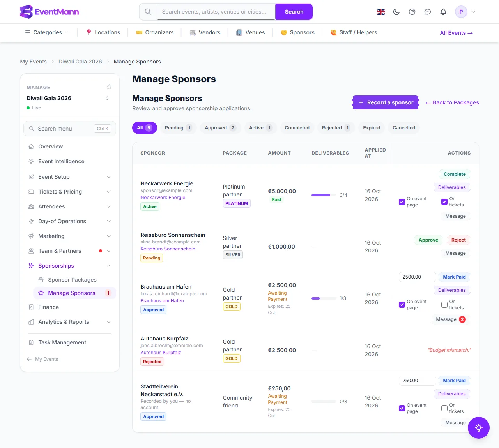Open the language flag selector

381,12
